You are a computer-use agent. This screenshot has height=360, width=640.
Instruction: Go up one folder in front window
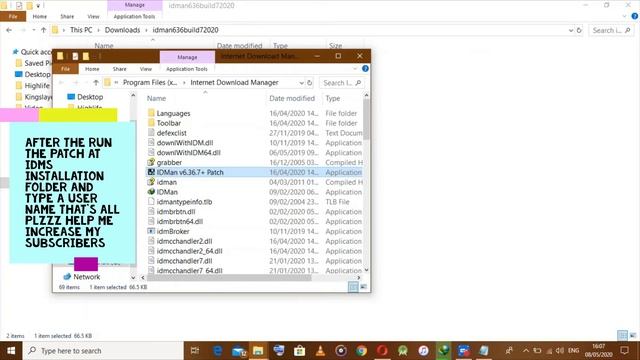point(96,83)
